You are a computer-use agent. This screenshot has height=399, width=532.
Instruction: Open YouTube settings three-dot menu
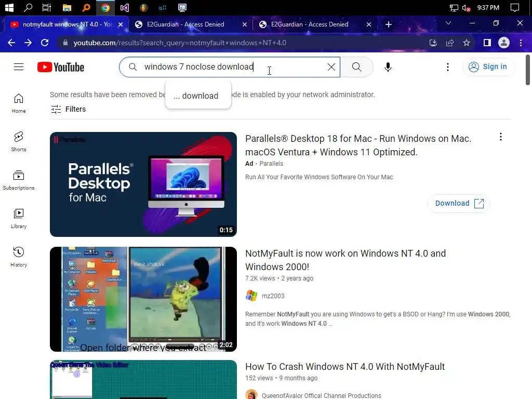coord(448,67)
